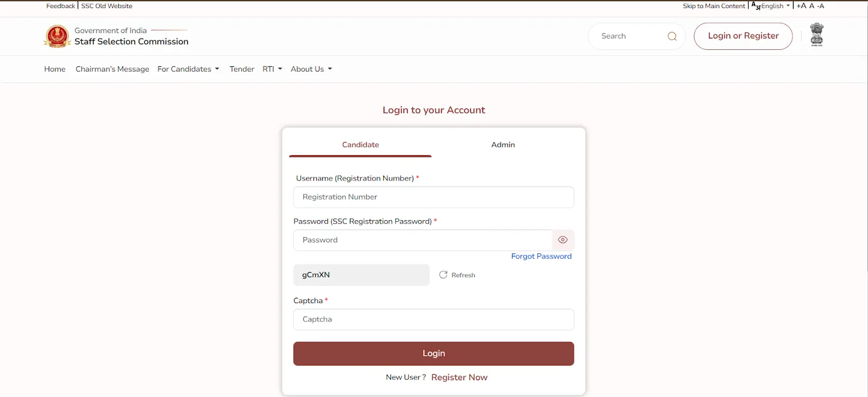Click the Refresh captcha label
868x397 pixels.
pyautogui.click(x=463, y=275)
